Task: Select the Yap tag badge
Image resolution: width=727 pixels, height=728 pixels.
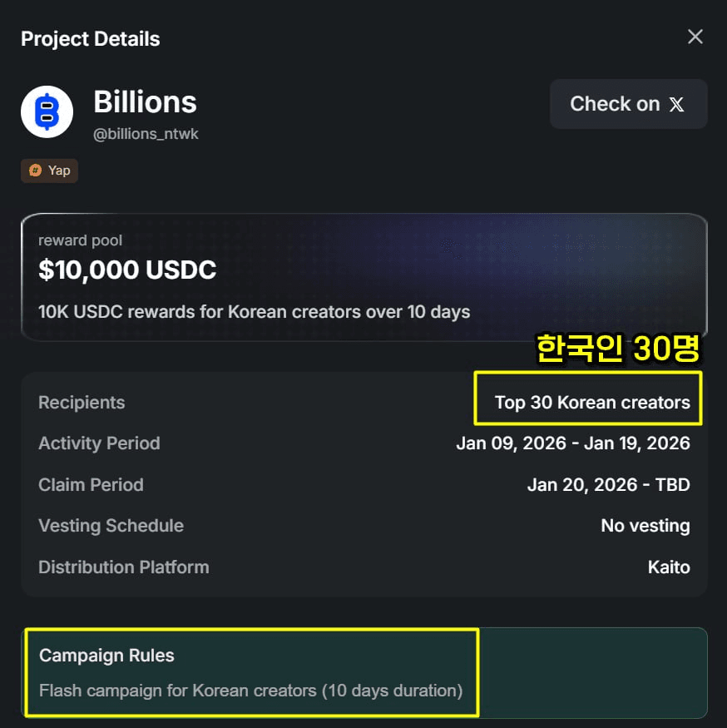Action: [x=49, y=171]
